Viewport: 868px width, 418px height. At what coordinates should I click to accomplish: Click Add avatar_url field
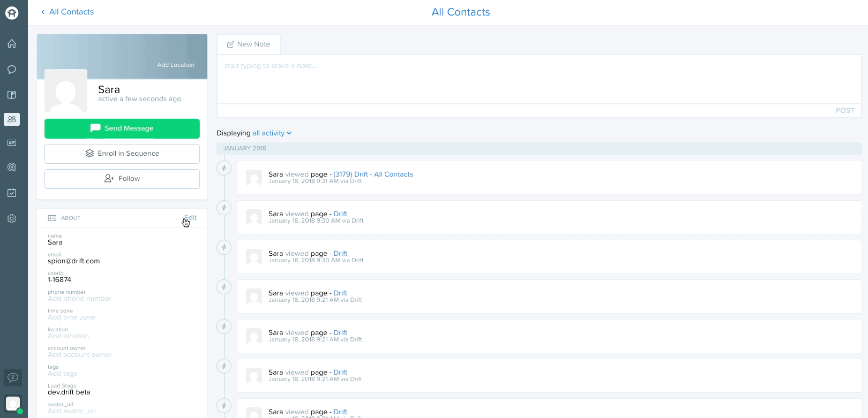[x=72, y=411]
